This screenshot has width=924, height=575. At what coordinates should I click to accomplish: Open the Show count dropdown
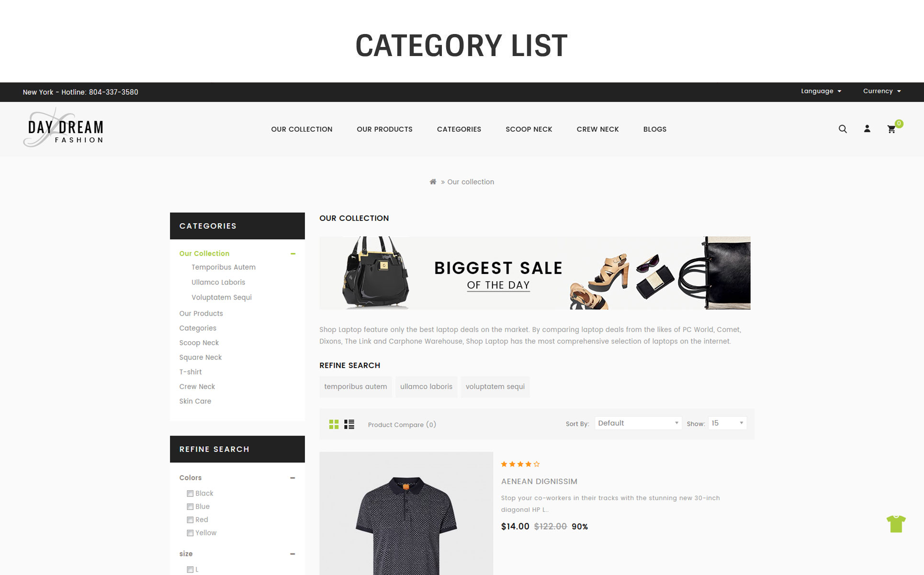pyautogui.click(x=727, y=423)
